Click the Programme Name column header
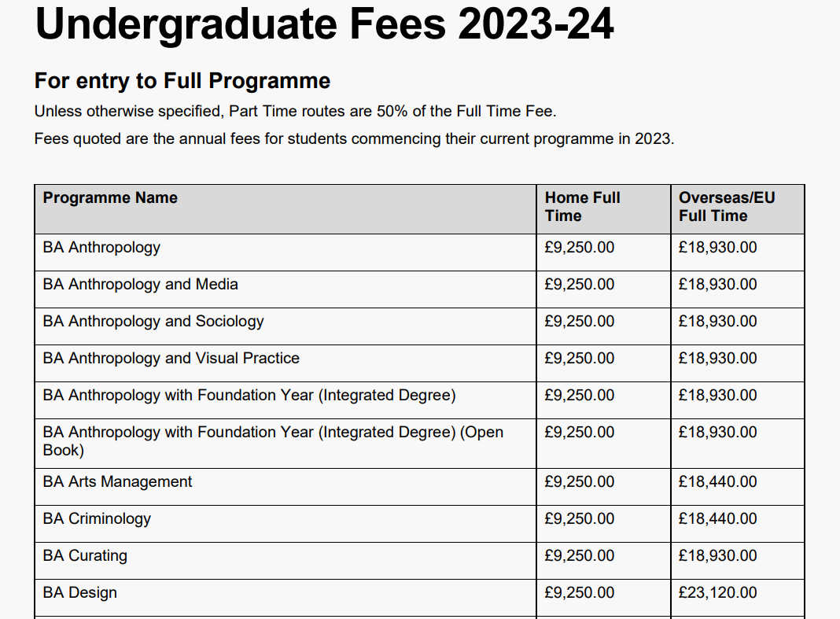This screenshot has width=840, height=619. coord(286,209)
